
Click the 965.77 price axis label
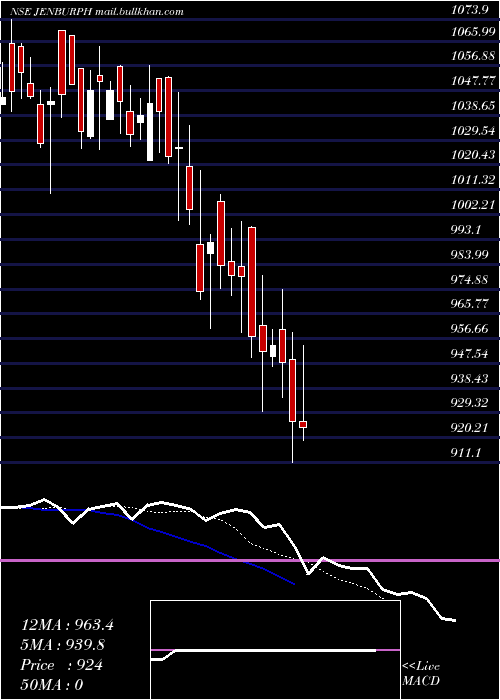coord(471,305)
